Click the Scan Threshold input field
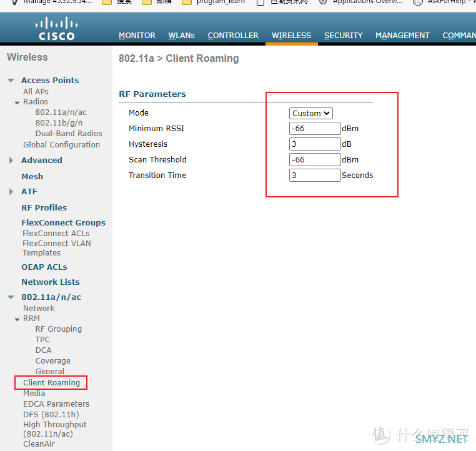Viewport: 476px width, 451px height. coord(315,160)
